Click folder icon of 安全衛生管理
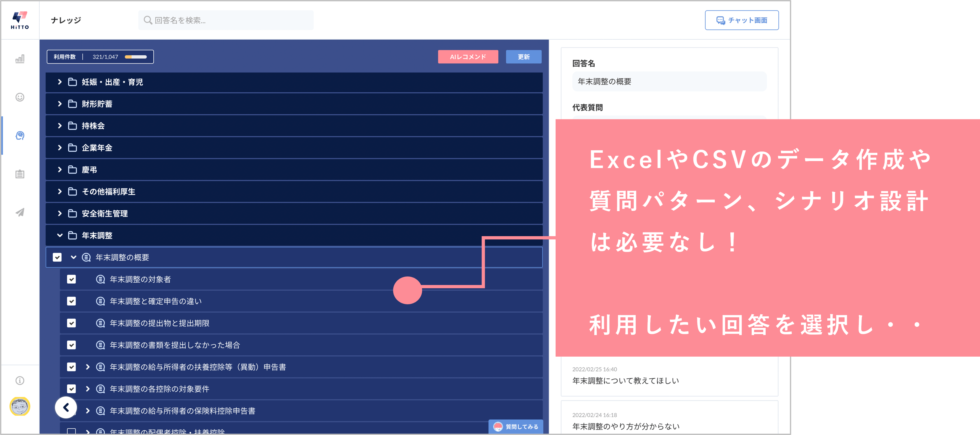 click(72, 213)
